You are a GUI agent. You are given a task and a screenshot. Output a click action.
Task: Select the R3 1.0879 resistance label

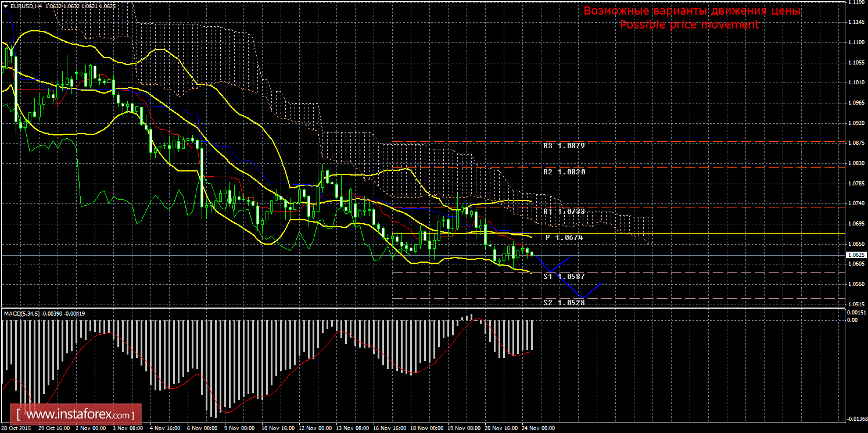[564, 146]
